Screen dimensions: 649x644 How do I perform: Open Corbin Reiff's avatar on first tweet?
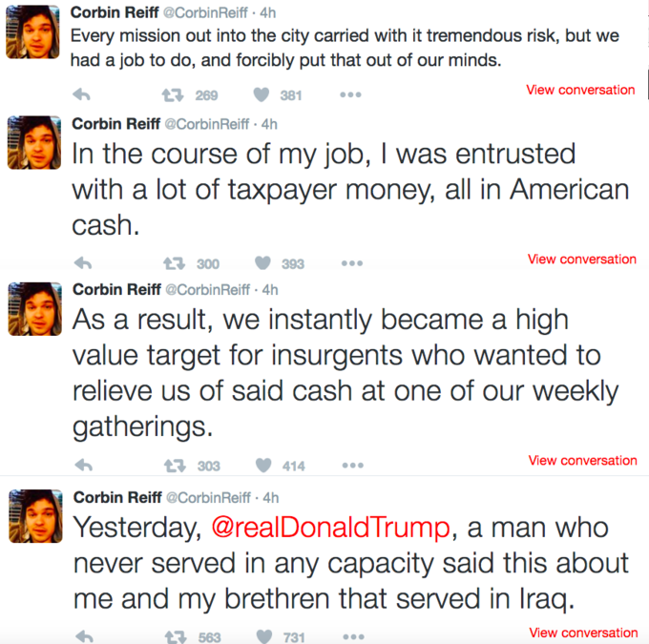(x=32, y=31)
